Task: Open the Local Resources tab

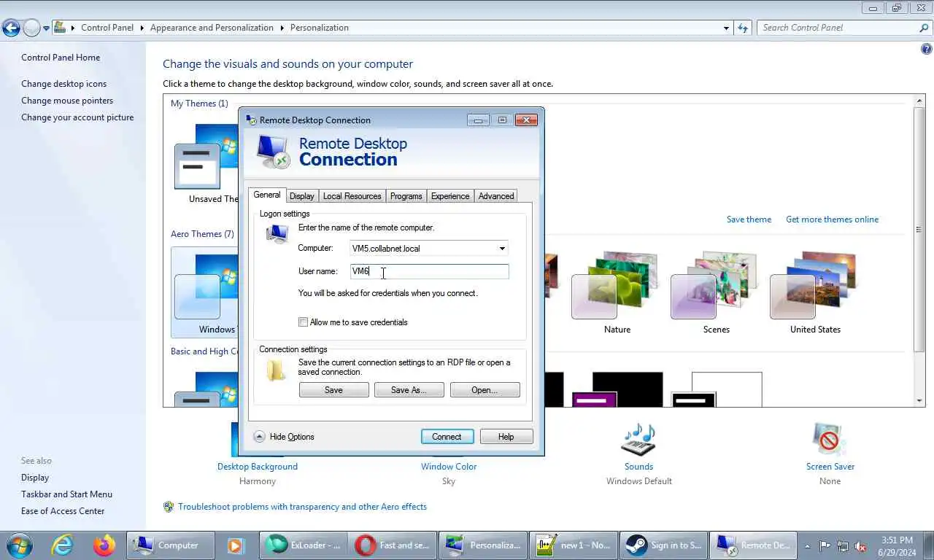Action: click(x=352, y=196)
